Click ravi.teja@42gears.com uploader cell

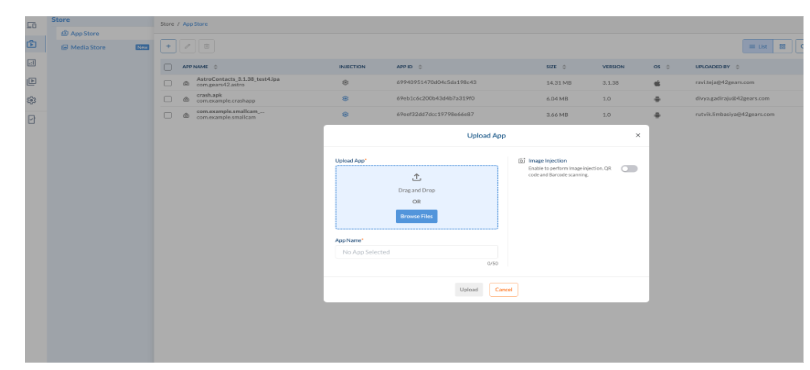pyautogui.click(x=725, y=82)
